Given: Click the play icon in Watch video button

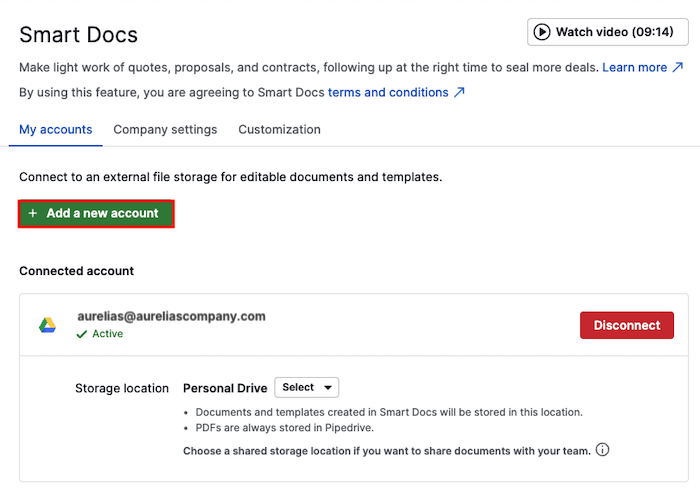Looking at the screenshot, I should (542, 32).
